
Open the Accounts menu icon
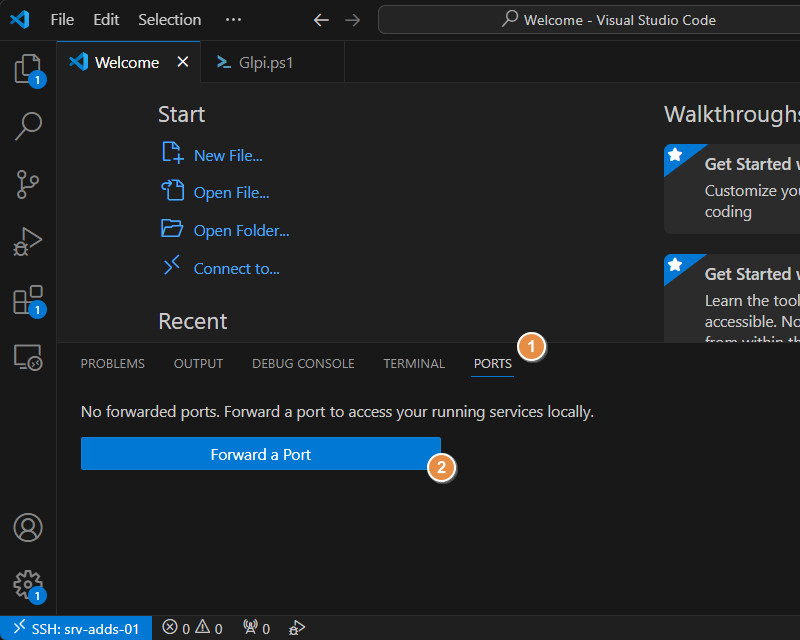(28, 528)
